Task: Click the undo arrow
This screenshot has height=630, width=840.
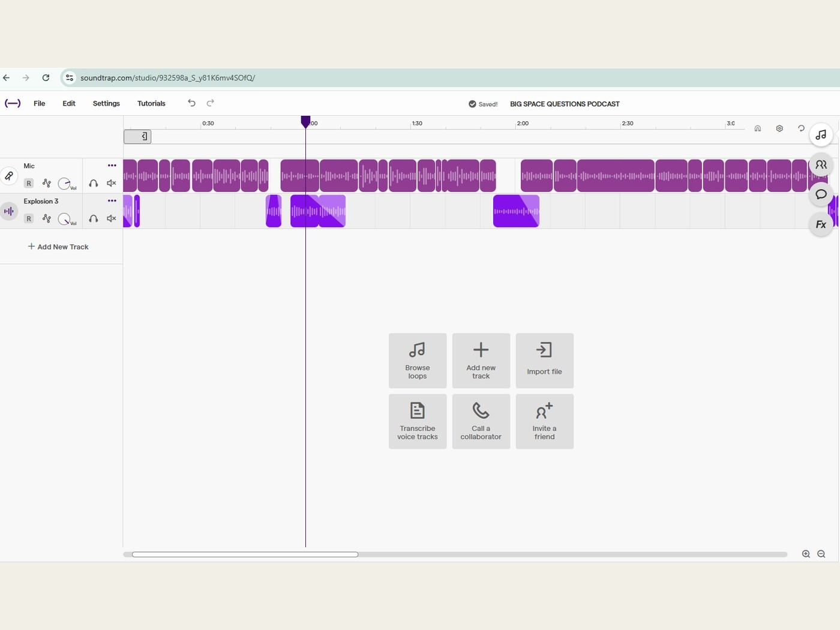Action: tap(191, 103)
